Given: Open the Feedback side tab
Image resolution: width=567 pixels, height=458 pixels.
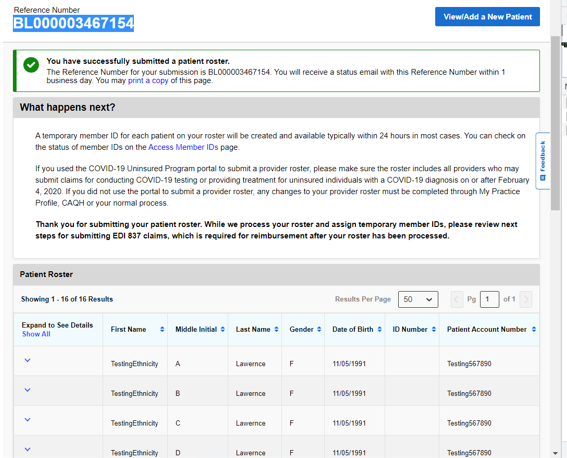Looking at the screenshot, I should point(542,161).
